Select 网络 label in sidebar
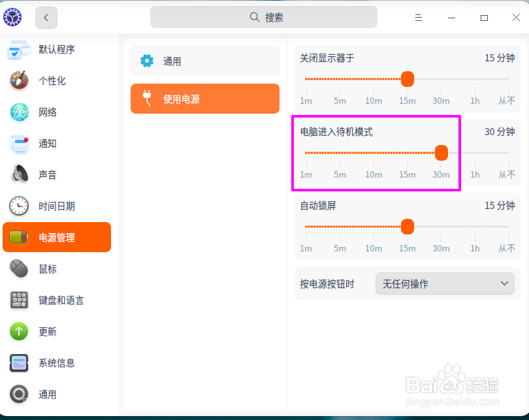 tap(48, 112)
